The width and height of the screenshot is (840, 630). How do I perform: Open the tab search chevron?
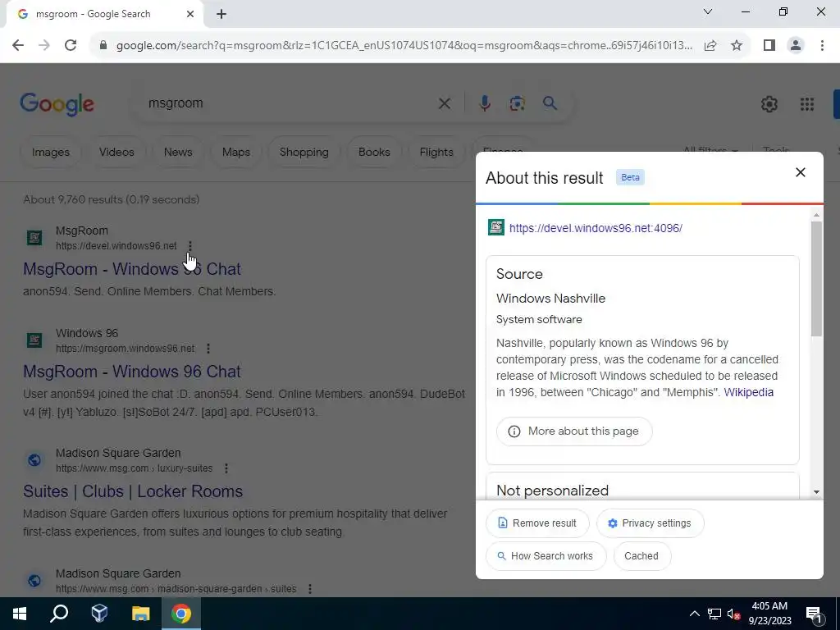pos(708,11)
